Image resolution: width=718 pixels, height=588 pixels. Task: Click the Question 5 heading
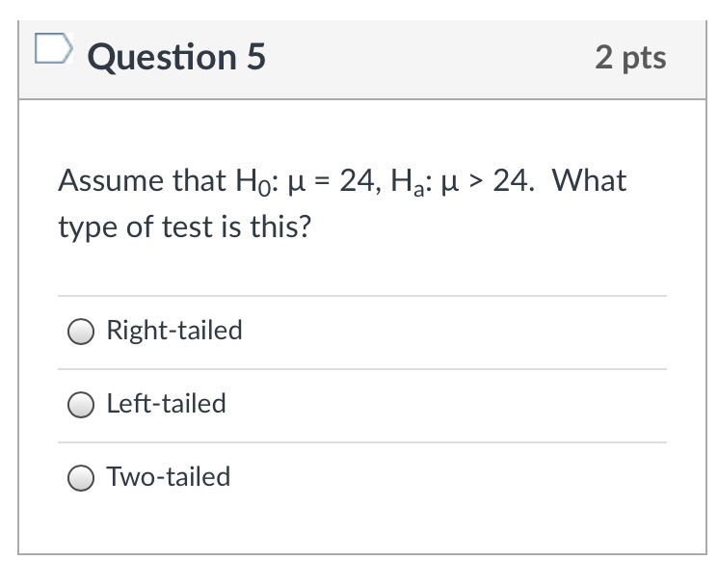point(176,58)
